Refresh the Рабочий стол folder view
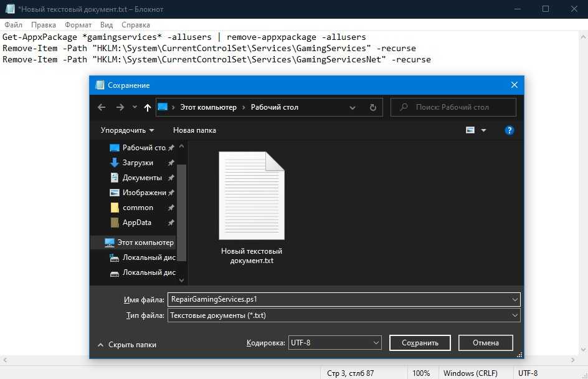Image resolution: width=588 pixels, height=379 pixels. click(x=372, y=107)
